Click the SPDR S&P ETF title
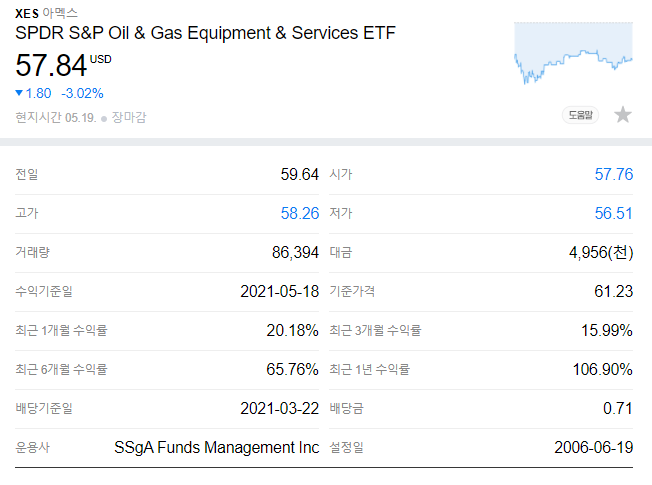Viewport: 652px width, 485px height. tap(205, 33)
